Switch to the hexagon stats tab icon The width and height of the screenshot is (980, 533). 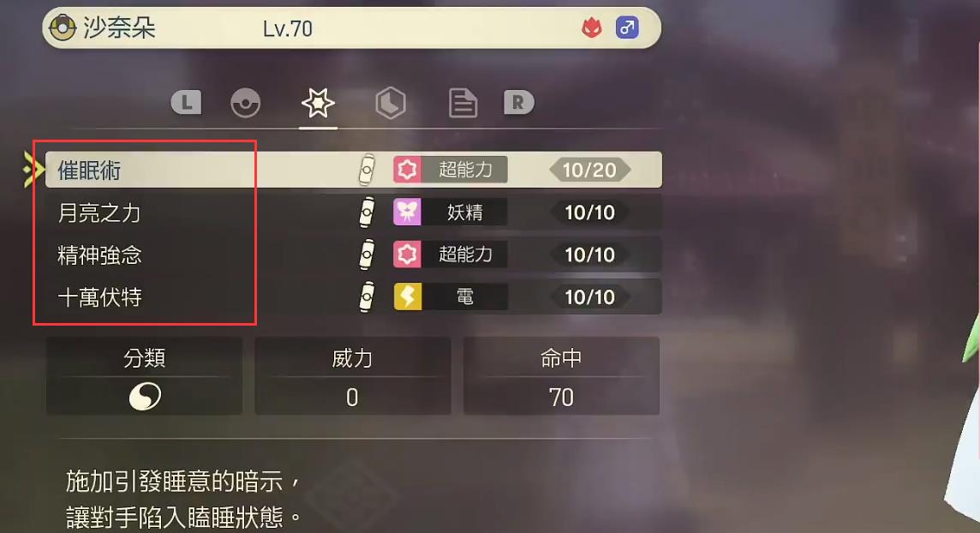coord(391,103)
